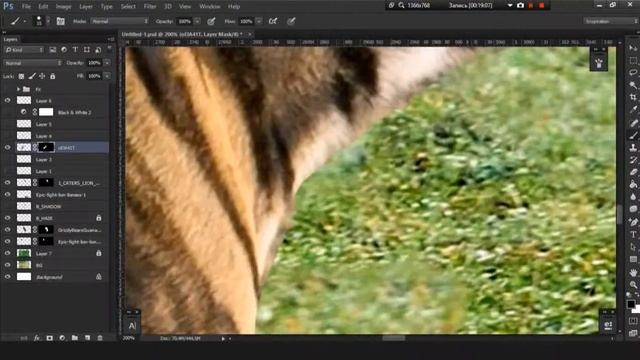Open layer Opacity slider arrow
Image resolution: width=640 pixels, height=360 pixels.
click(107, 63)
